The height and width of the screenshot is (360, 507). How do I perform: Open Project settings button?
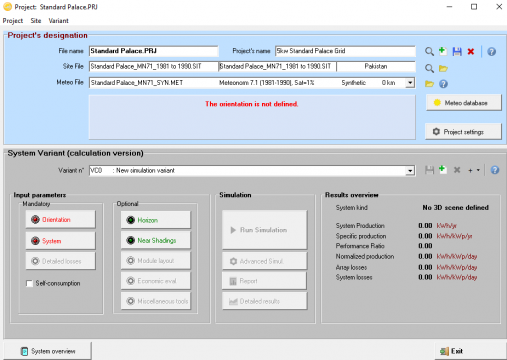tap(463, 132)
